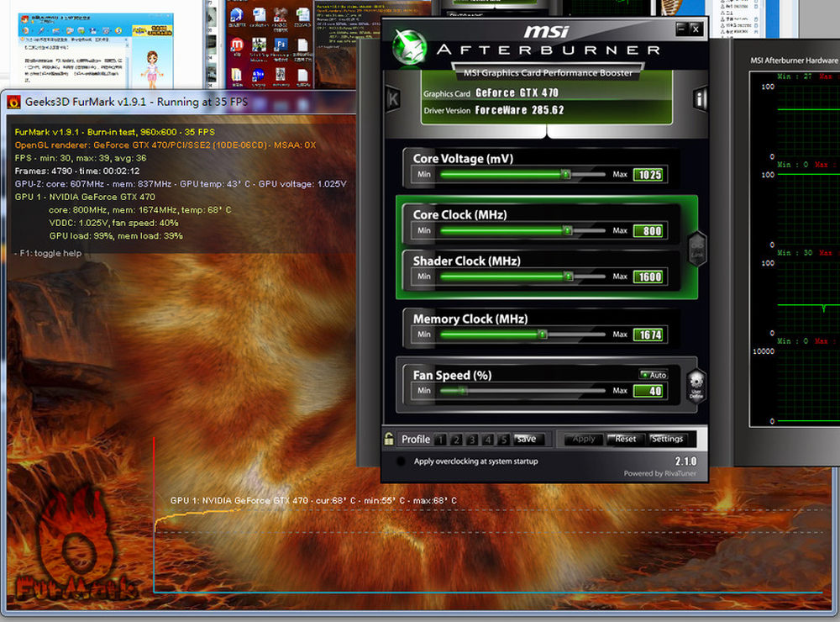The image size is (840, 622).
Task: Click the FurMark flame icon in the title bar
Action: pyautogui.click(x=13, y=102)
